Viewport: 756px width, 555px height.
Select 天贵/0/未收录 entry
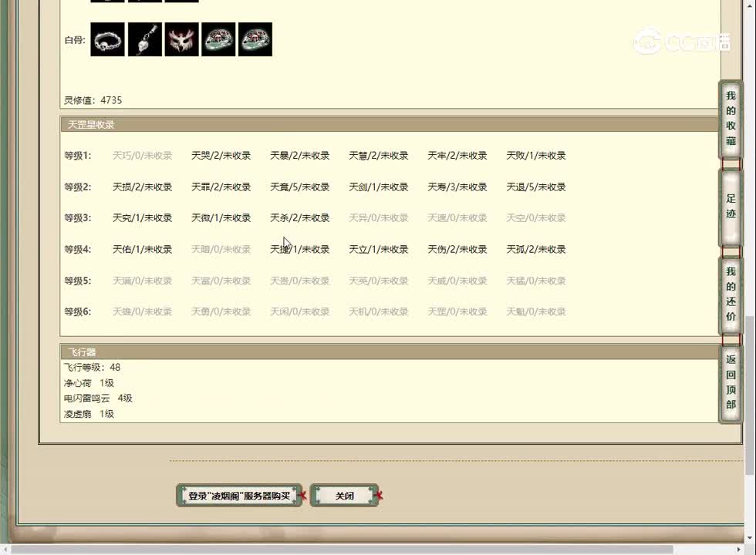tap(300, 281)
